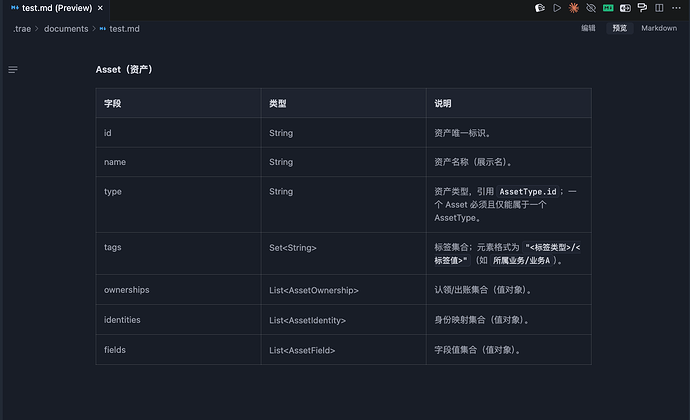Click the breadcrumb Markdown file icon

103,29
